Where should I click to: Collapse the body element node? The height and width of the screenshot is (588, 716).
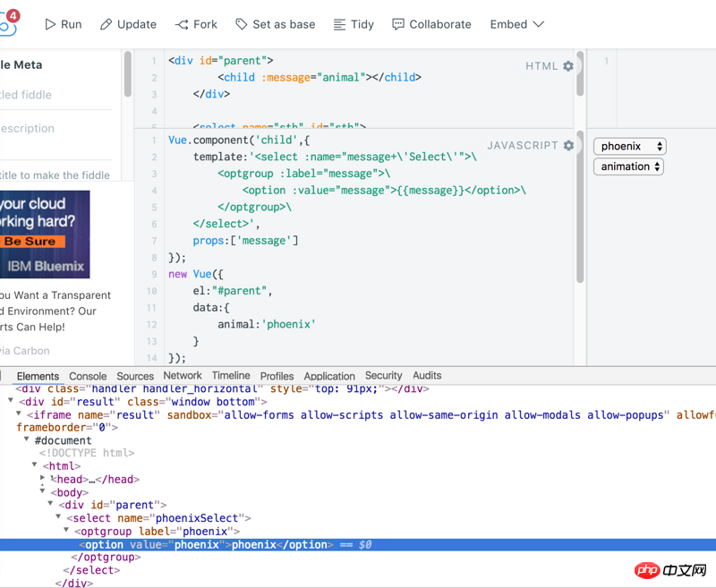click(42, 491)
